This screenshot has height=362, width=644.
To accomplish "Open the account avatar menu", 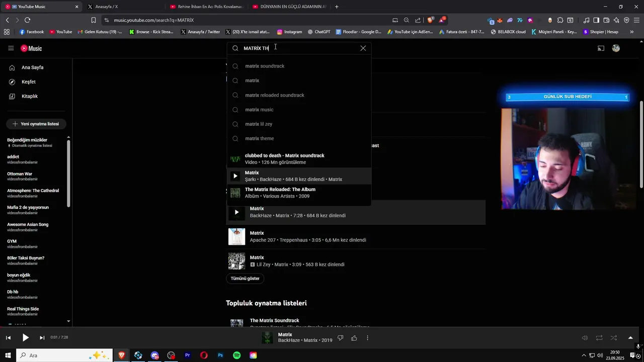I will click(616, 48).
